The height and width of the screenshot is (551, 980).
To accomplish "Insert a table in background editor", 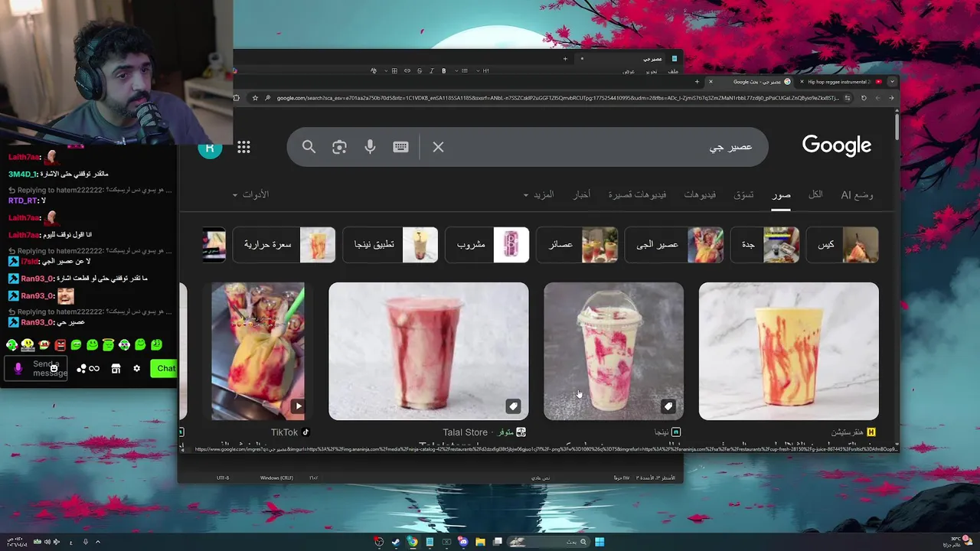I will click(394, 70).
